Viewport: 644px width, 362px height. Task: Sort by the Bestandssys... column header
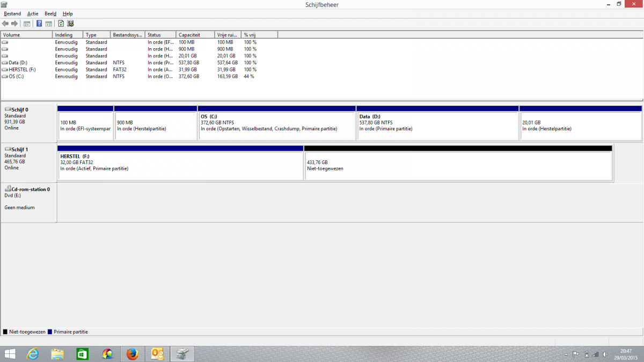(128, 35)
